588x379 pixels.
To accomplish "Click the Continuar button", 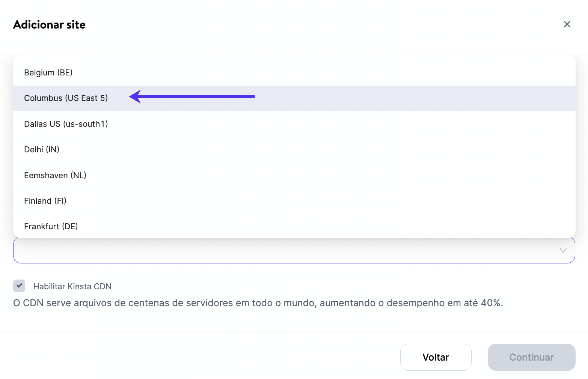I will click(x=531, y=357).
